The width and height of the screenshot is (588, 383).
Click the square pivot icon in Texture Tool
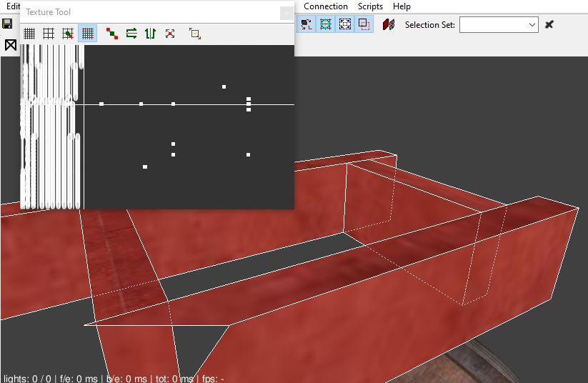click(195, 34)
